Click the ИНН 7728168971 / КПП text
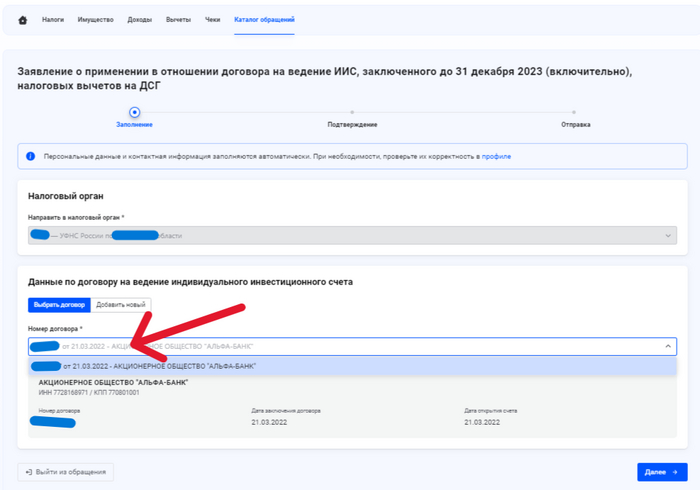 pyautogui.click(x=89, y=393)
